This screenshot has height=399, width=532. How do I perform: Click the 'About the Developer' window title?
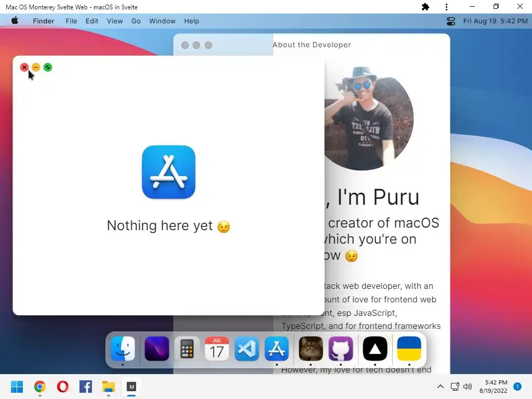coord(312,45)
